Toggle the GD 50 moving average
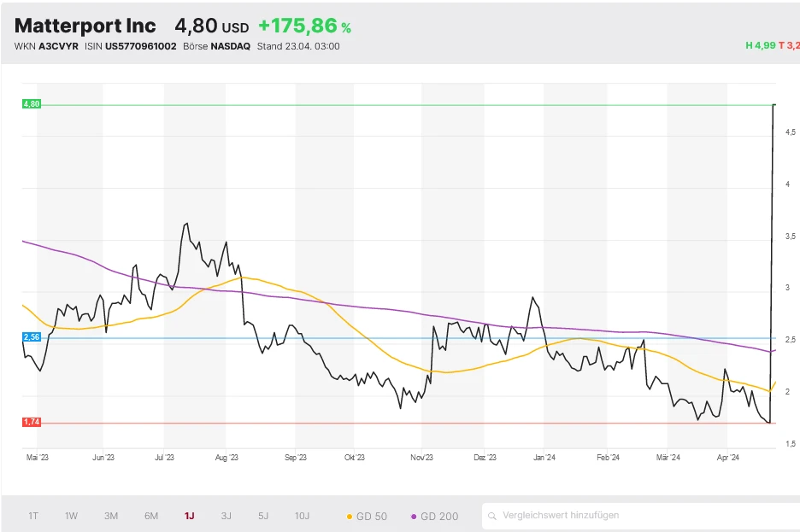Viewport: 800px width, 532px height. click(366, 516)
